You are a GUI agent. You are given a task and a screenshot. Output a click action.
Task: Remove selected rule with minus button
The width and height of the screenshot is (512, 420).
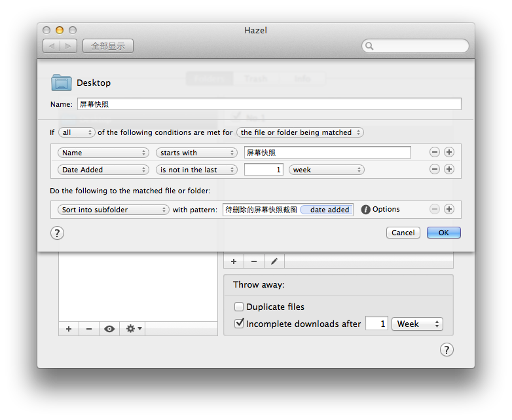tap(254, 261)
